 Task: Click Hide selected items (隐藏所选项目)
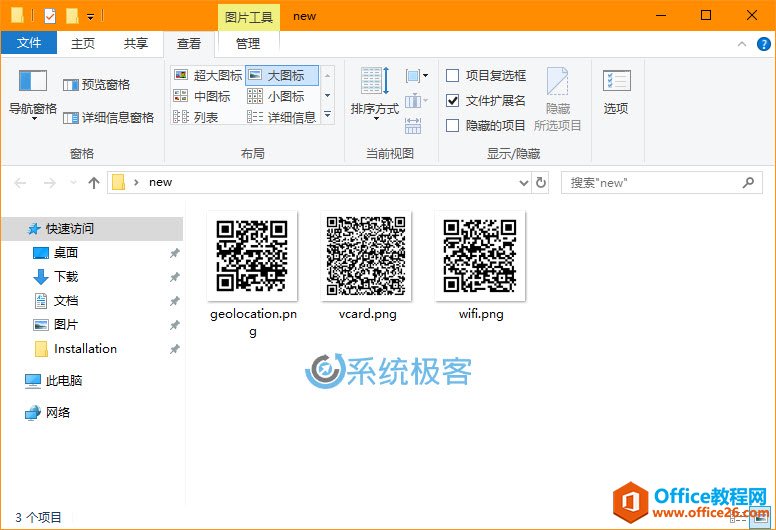[558, 99]
